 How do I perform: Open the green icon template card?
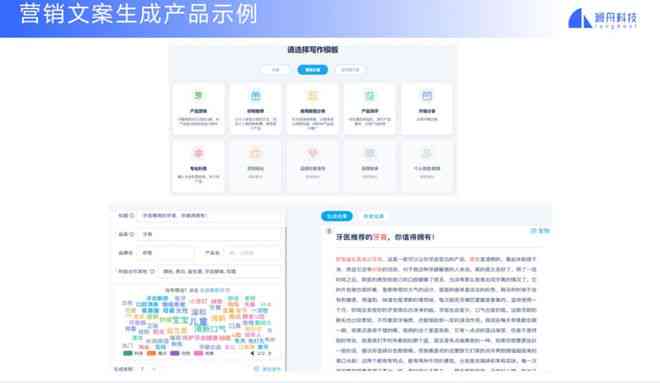tap(198, 109)
